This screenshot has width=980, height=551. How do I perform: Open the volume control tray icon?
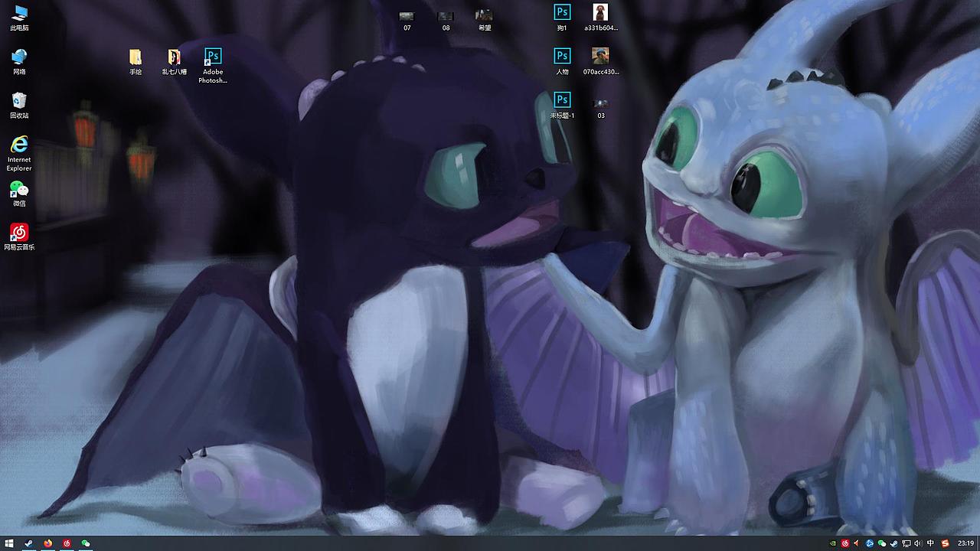(x=918, y=543)
